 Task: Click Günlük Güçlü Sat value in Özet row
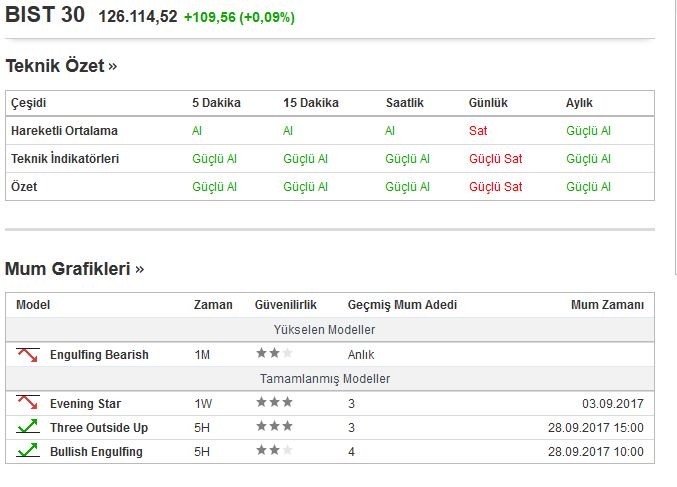pos(495,187)
